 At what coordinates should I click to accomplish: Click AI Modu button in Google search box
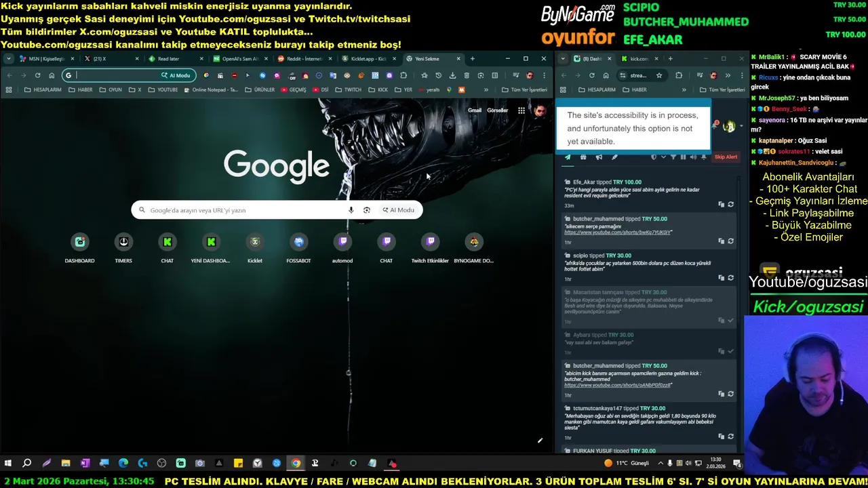click(x=398, y=210)
